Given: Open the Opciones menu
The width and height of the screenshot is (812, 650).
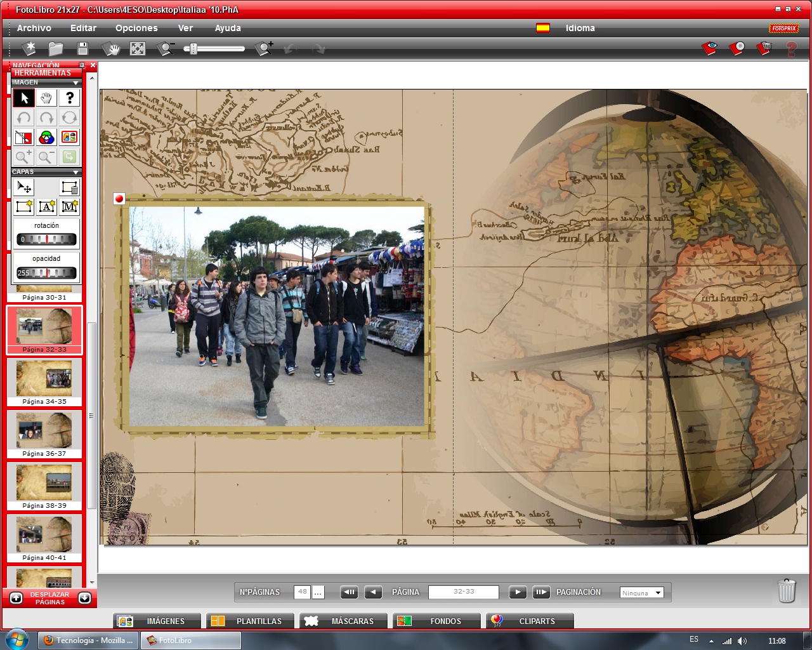Looking at the screenshot, I should [136, 28].
